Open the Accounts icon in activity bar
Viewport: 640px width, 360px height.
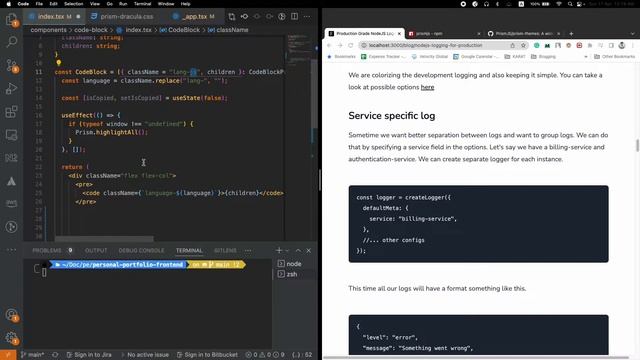click(x=11, y=315)
